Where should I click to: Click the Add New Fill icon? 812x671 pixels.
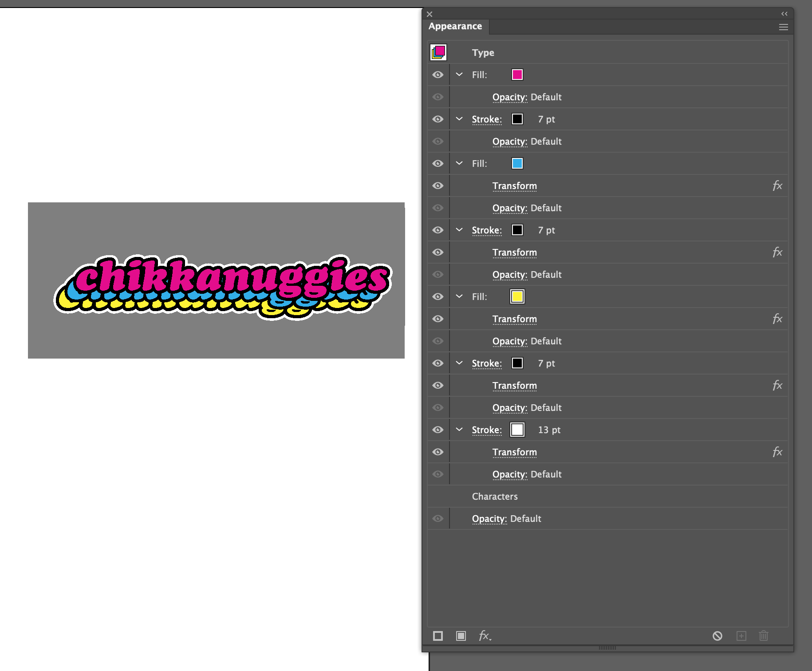pyautogui.click(x=461, y=636)
